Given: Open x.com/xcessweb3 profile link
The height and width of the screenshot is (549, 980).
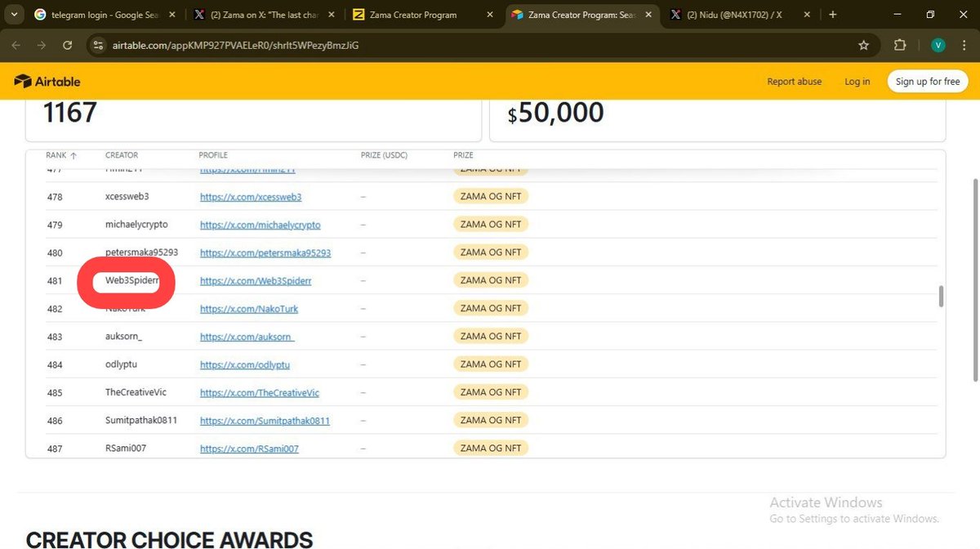Looking at the screenshot, I should click(251, 197).
